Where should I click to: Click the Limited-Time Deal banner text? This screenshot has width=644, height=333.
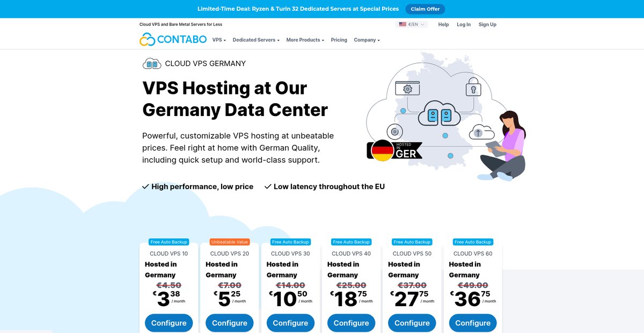point(298,9)
